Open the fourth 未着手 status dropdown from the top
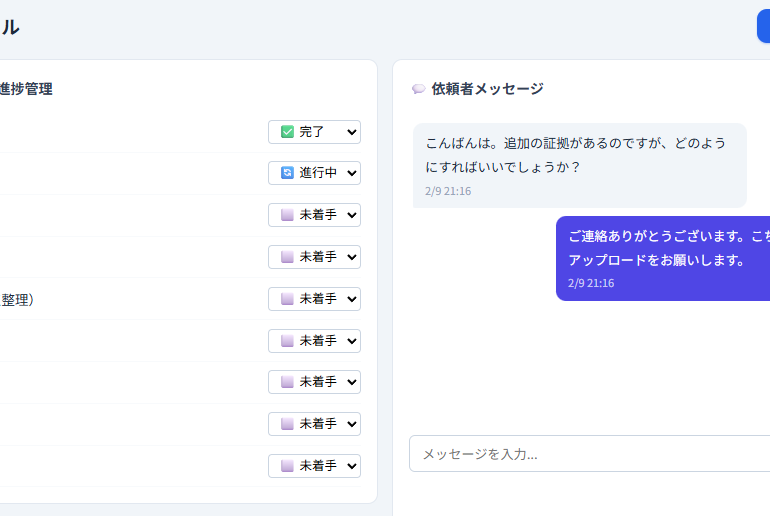 pyautogui.click(x=314, y=341)
